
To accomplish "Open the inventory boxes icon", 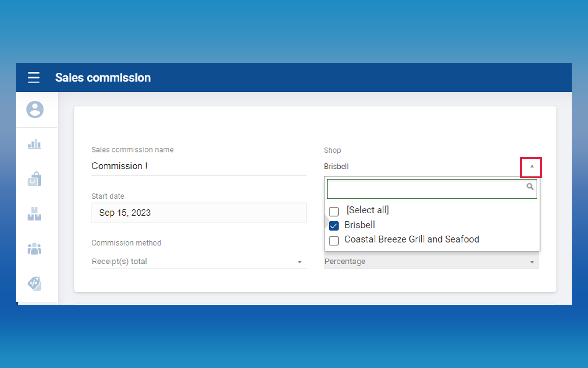I will [34, 214].
